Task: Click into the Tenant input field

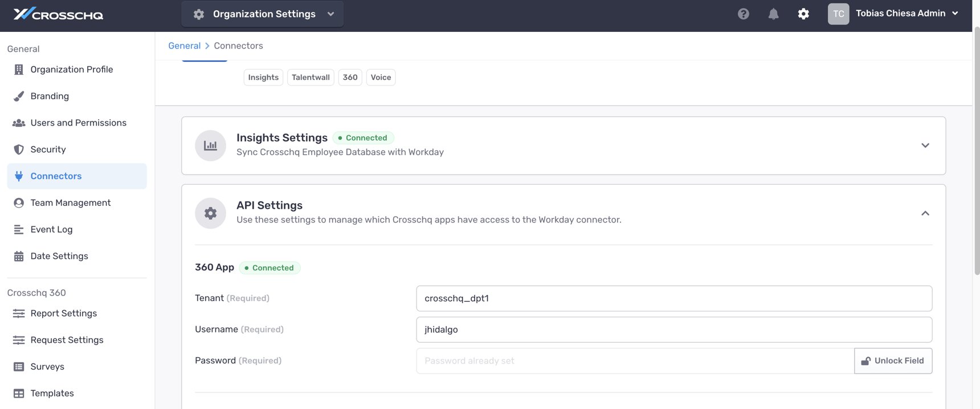Action: (x=673, y=298)
